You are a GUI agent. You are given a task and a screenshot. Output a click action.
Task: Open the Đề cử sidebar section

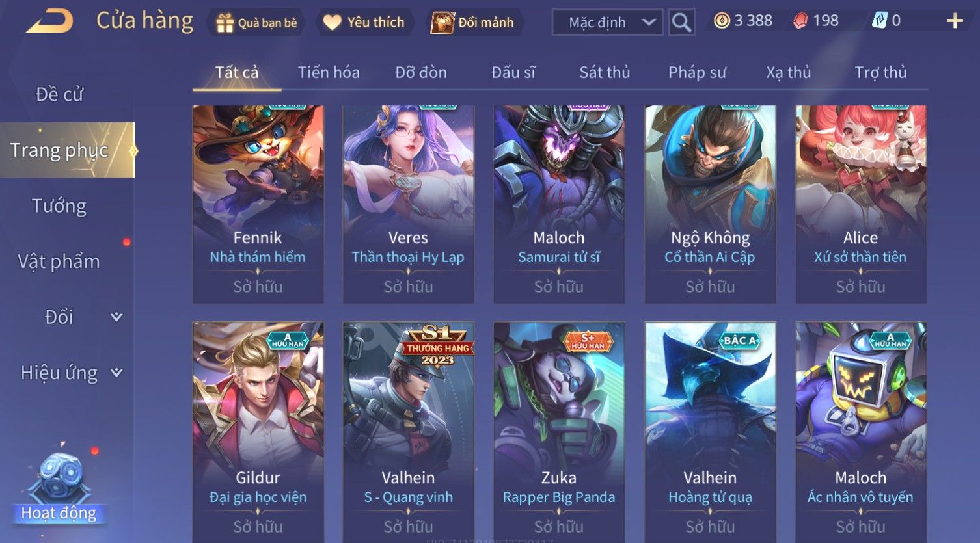pyautogui.click(x=59, y=94)
